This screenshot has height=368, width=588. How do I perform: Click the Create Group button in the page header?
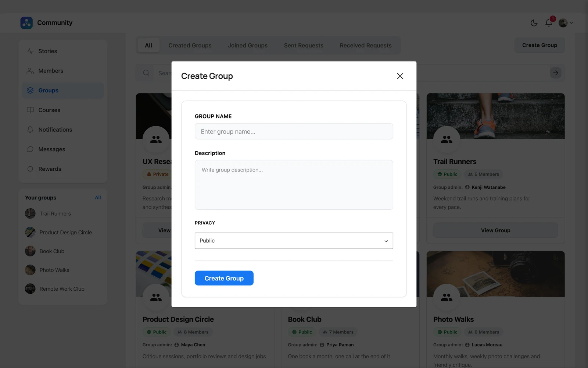[x=539, y=45]
